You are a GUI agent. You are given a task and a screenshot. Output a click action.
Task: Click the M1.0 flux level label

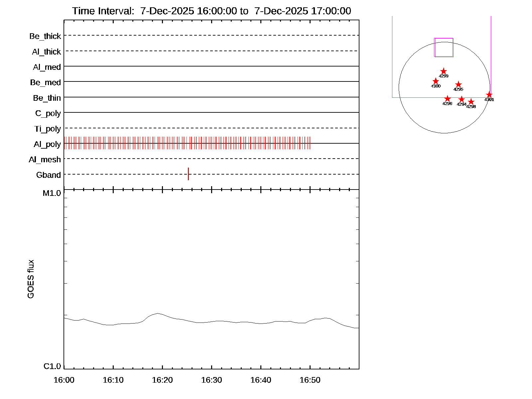pyautogui.click(x=52, y=193)
